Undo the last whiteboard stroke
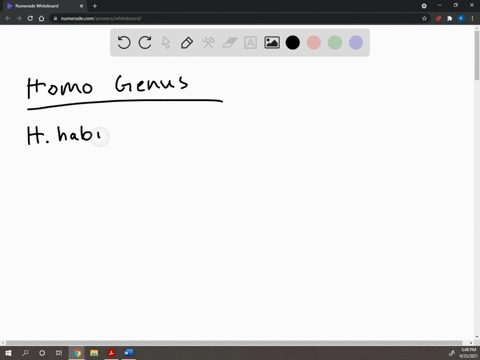This screenshot has height=360, width=480. click(x=124, y=43)
